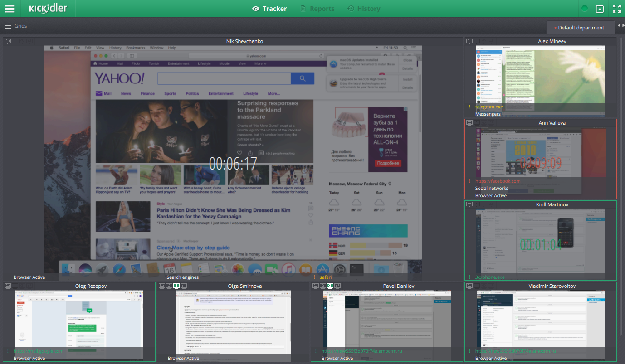Click the monitor icon in Ann Valieva's cell
This screenshot has width=625, height=364.
pos(469,123)
